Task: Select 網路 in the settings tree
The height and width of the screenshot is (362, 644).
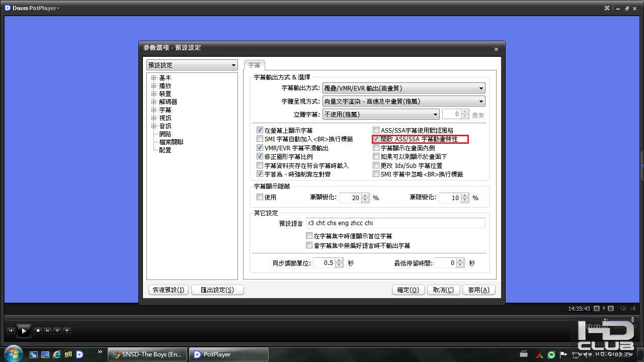Action: click(x=165, y=134)
